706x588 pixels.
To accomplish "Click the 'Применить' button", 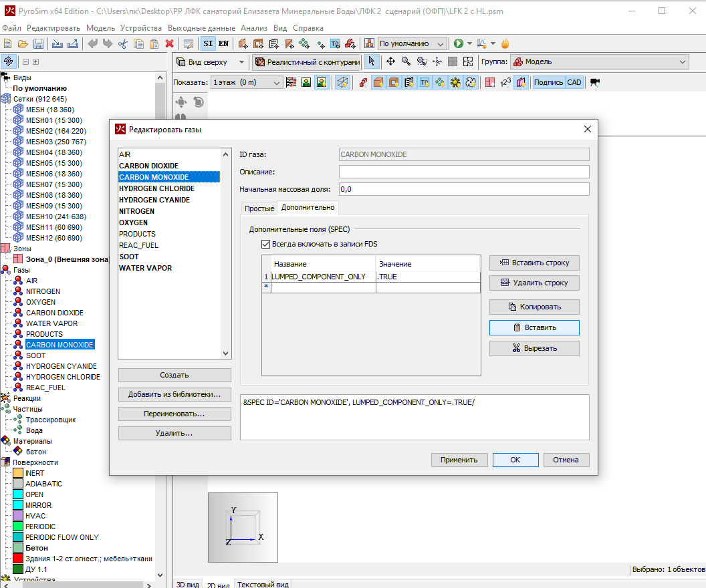I will pos(459,460).
